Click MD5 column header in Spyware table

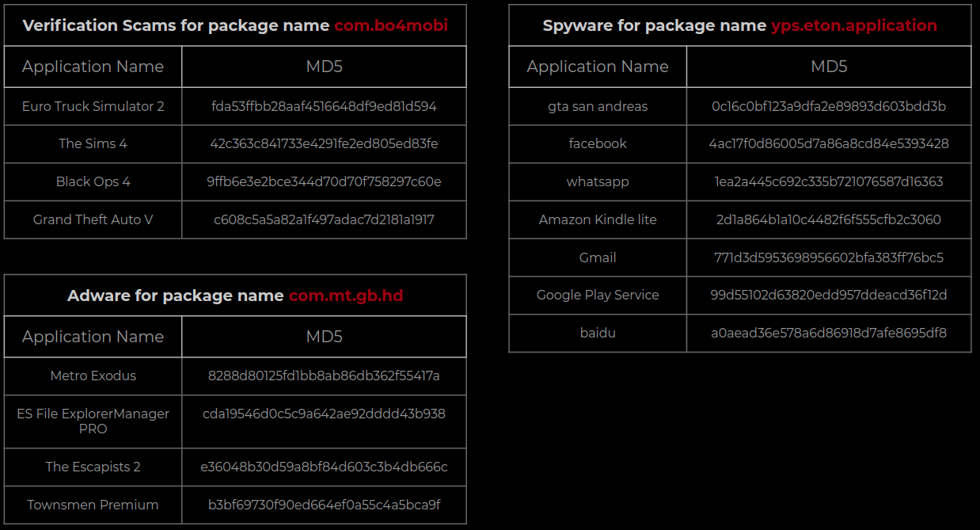[829, 67]
